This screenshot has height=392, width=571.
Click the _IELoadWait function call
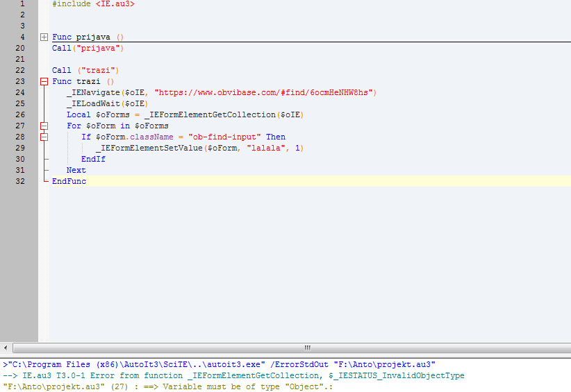pos(94,103)
